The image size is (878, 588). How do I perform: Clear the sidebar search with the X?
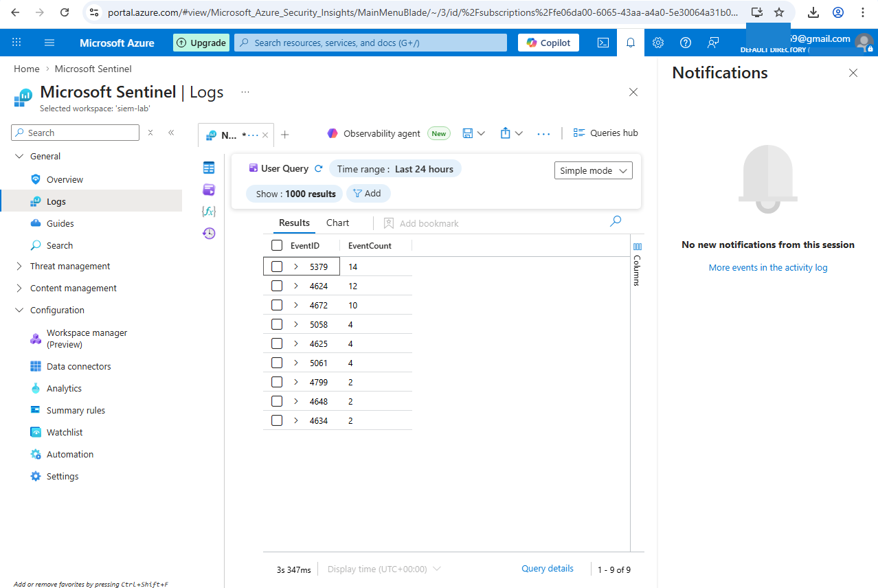pyautogui.click(x=150, y=133)
